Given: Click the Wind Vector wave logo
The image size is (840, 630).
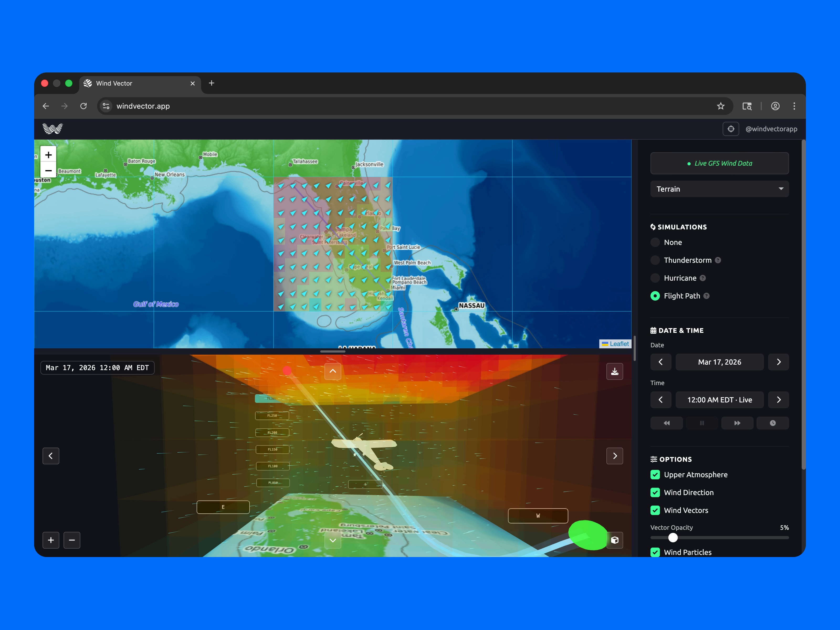Looking at the screenshot, I should tap(52, 129).
